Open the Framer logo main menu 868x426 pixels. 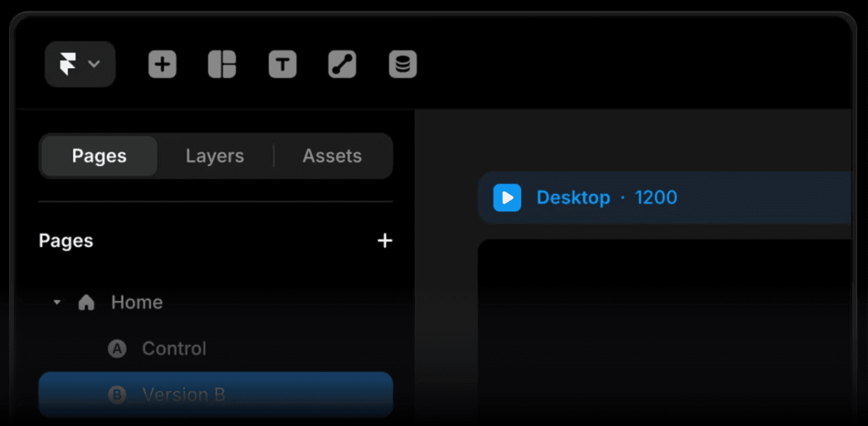tap(68, 64)
